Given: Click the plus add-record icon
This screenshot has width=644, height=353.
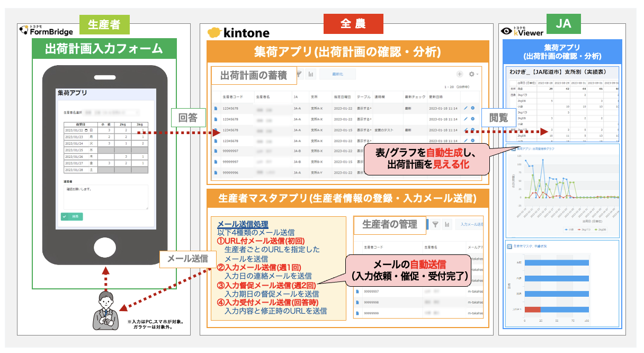Looking at the screenshot, I should coord(460,75).
